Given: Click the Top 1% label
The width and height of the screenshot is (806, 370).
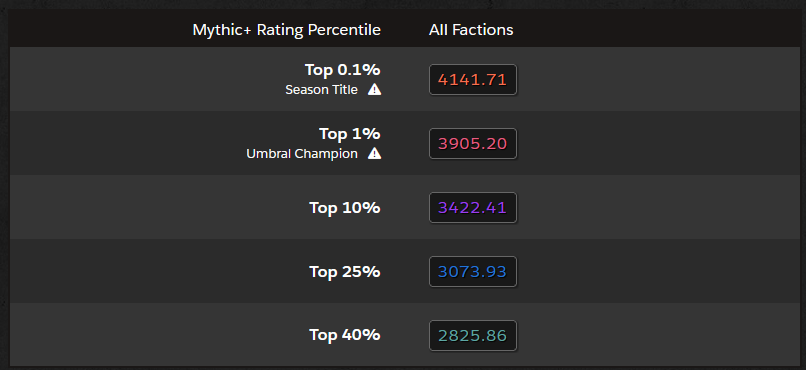Looking at the screenshot, I should [350, 134].
